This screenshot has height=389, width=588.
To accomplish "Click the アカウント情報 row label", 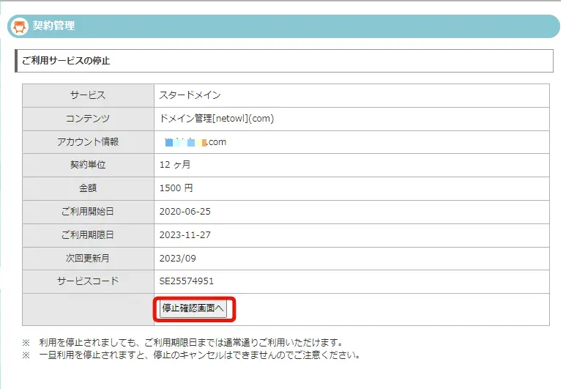I will [88, 142].
